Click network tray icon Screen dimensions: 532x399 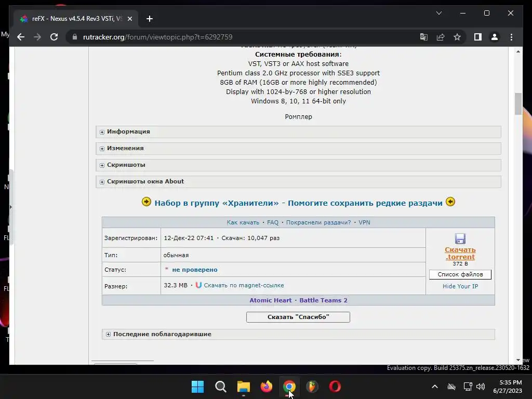pos(468,387)
